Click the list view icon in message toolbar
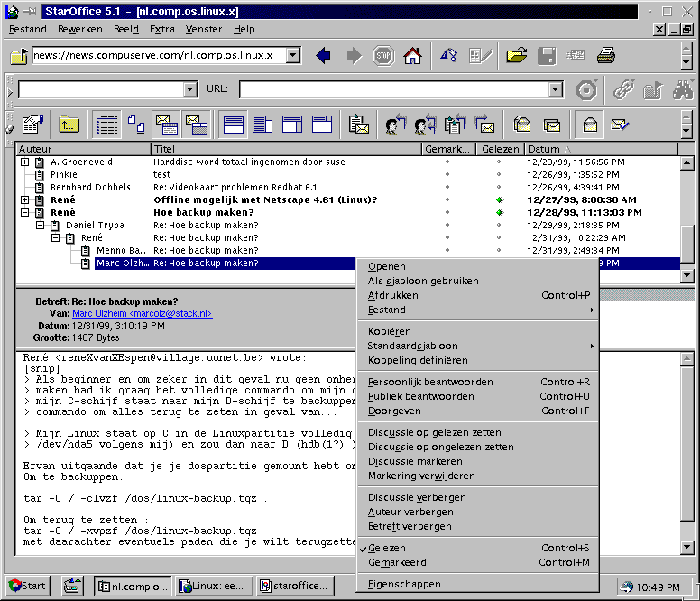The width and height of the screenshot is (700, 601). [107, 125]
